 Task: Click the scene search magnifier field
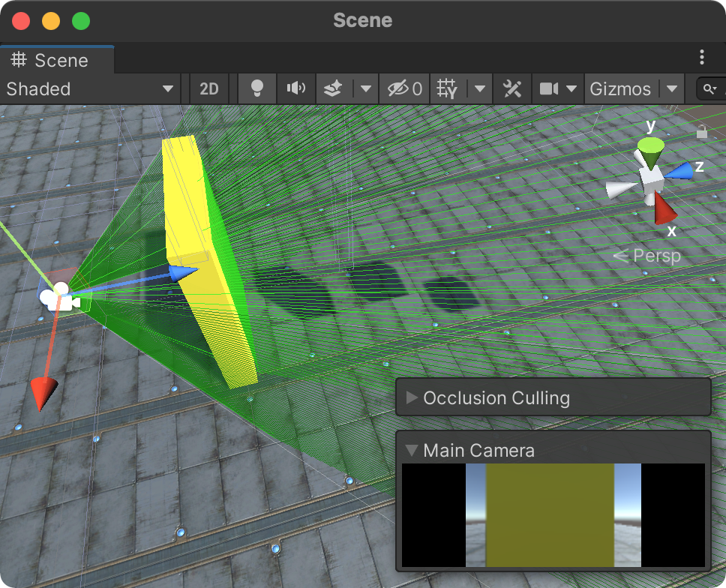(711, 89)
